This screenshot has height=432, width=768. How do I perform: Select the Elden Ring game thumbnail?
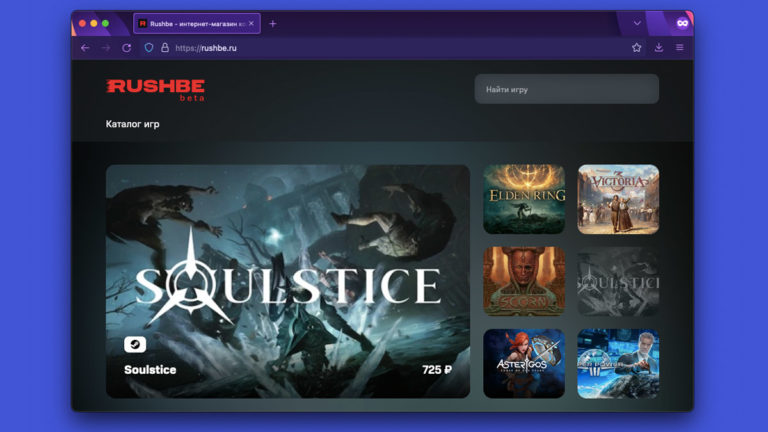point(524,199)
